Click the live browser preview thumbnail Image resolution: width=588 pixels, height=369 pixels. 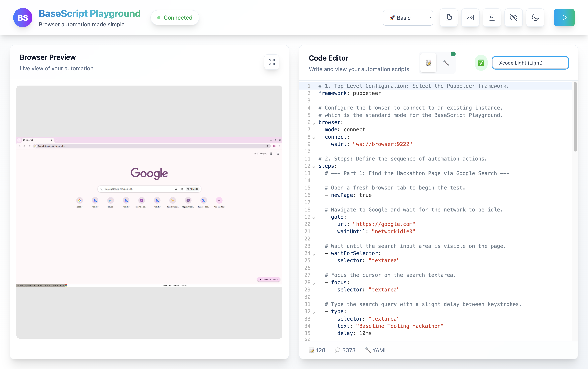coord(149,212)
